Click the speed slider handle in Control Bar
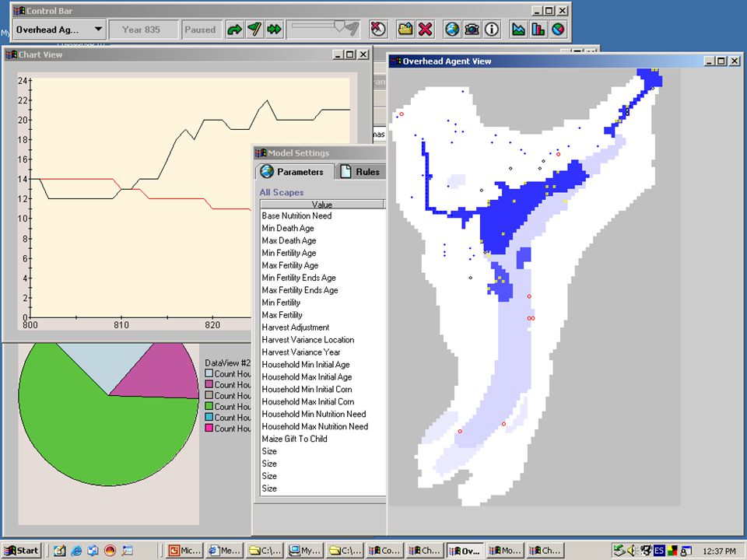Viewport: 747px width, 560px height. [340, 26]
